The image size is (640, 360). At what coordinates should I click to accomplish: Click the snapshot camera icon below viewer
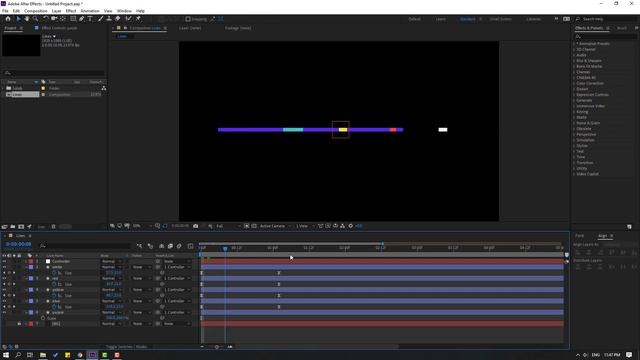click(196, 226)
